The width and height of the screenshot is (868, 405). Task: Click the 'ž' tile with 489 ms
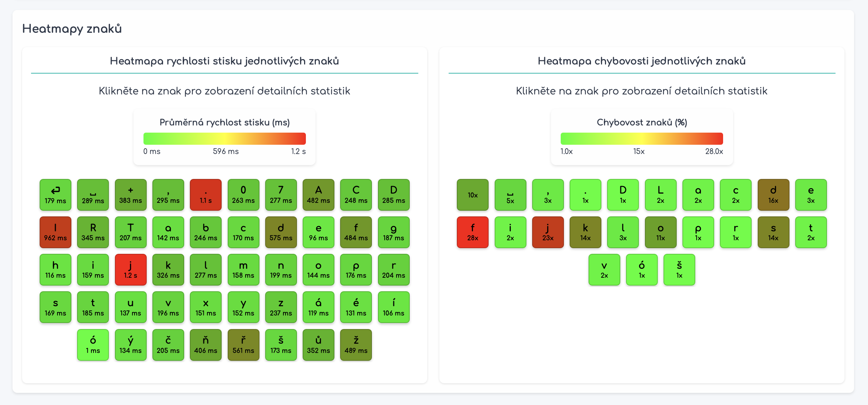(356, 345)
